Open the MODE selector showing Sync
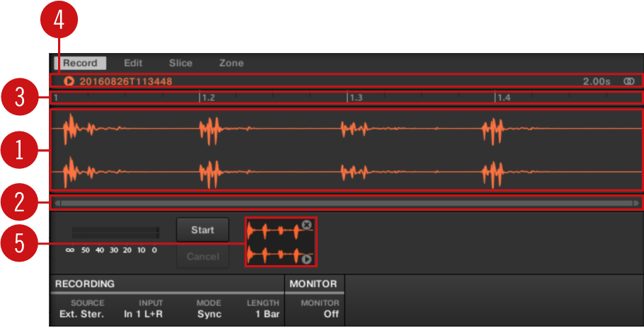The width and height of the screenshot is (644, 328). point(209,314)
